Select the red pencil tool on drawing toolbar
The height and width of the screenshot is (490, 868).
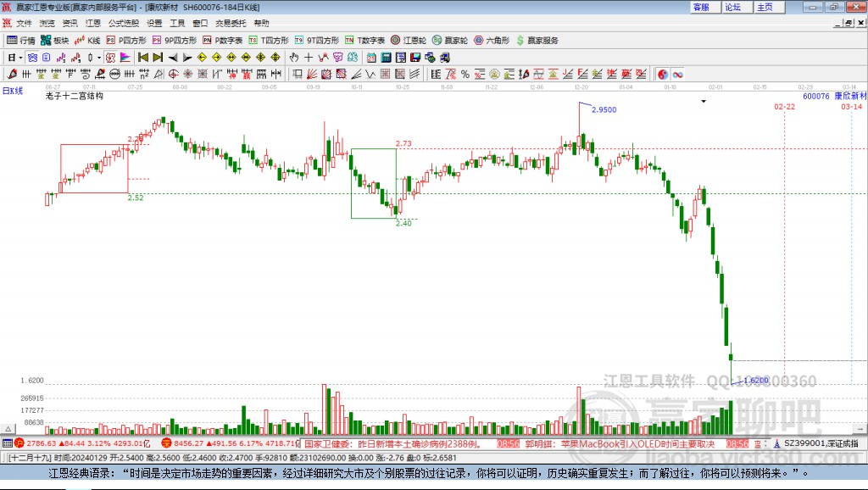pos(12,75)
